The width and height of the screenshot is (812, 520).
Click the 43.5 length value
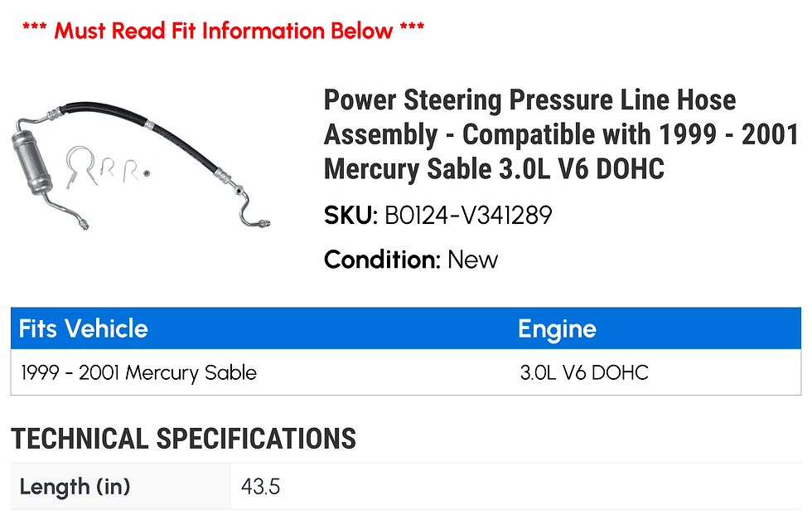(x=260, y=487)
